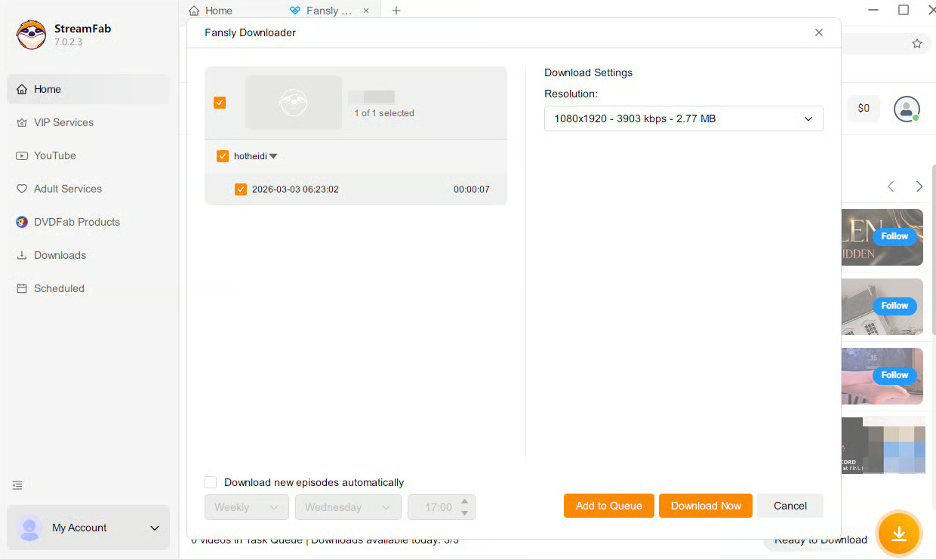The image size is (936, 560).
Task: Click the 00:00:07 duration text
Action: (472, 189)
